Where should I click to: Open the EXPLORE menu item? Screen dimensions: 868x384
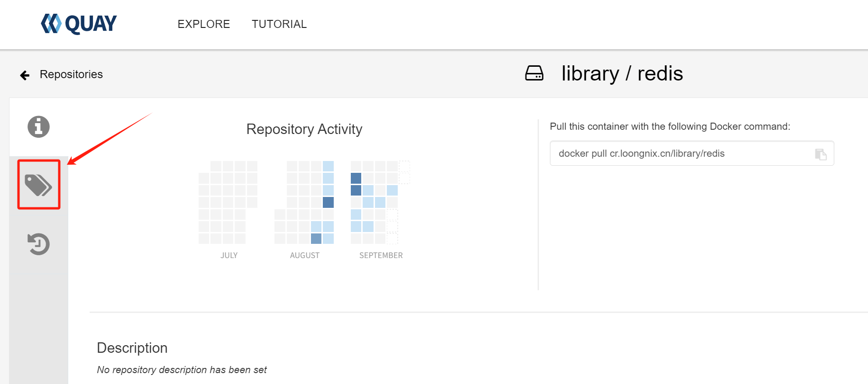(204, 24)
